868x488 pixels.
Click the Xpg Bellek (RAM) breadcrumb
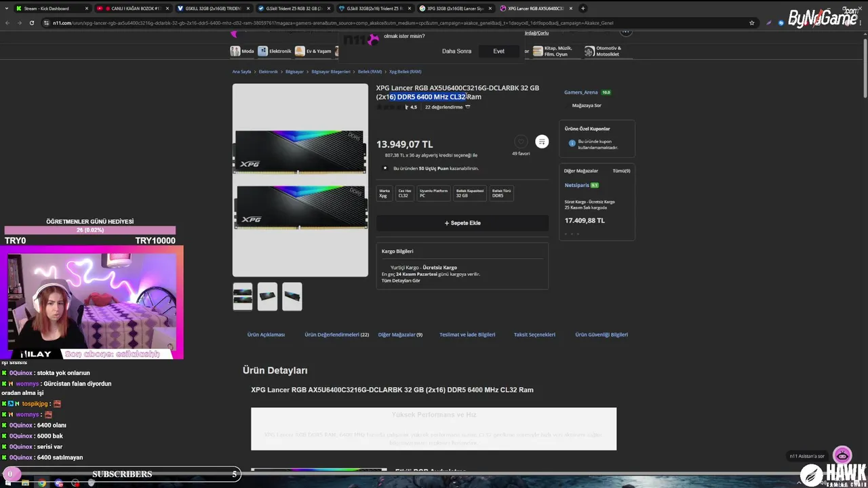405,71
